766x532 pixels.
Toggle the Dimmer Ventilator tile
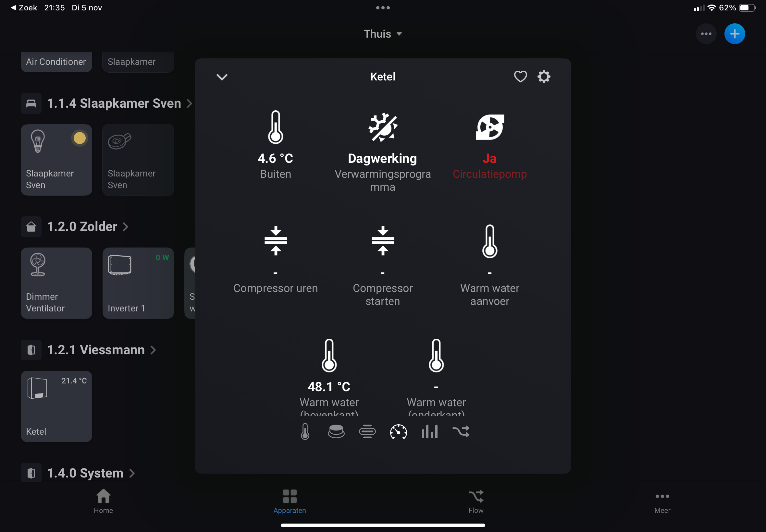tap(56, 283)
